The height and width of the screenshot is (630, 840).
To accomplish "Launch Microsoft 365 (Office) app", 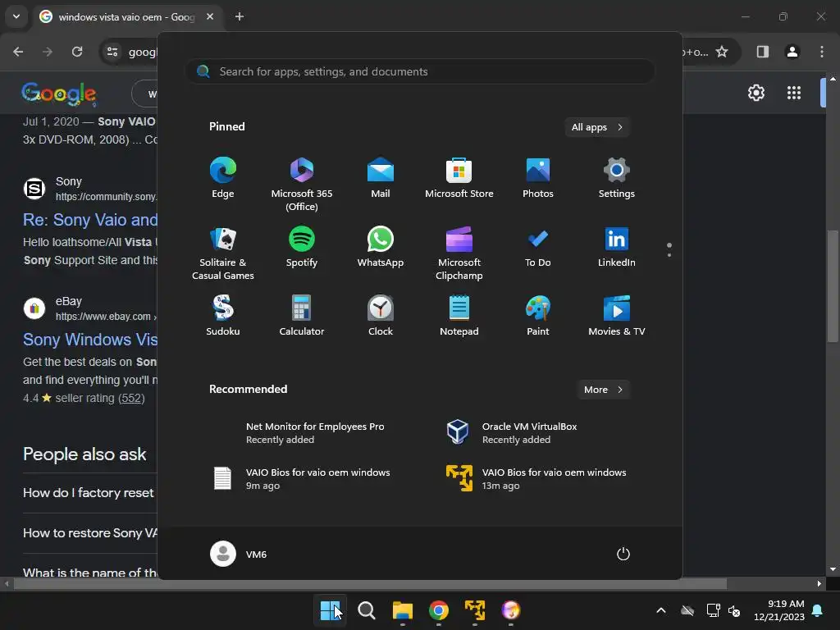I will (302, 185).
